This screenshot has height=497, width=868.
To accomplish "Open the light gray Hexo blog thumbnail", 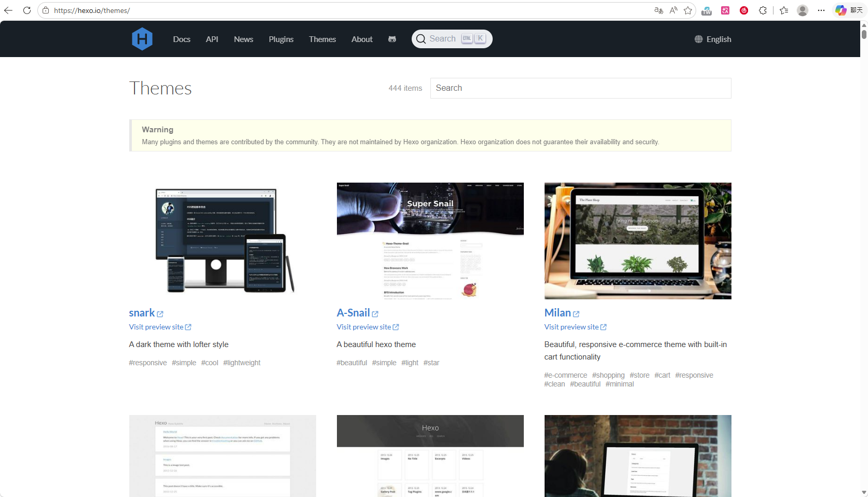I will coord(222,456).
